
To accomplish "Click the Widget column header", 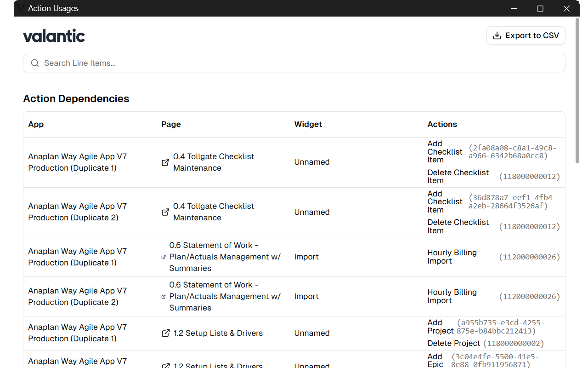I will click(308, 124).
